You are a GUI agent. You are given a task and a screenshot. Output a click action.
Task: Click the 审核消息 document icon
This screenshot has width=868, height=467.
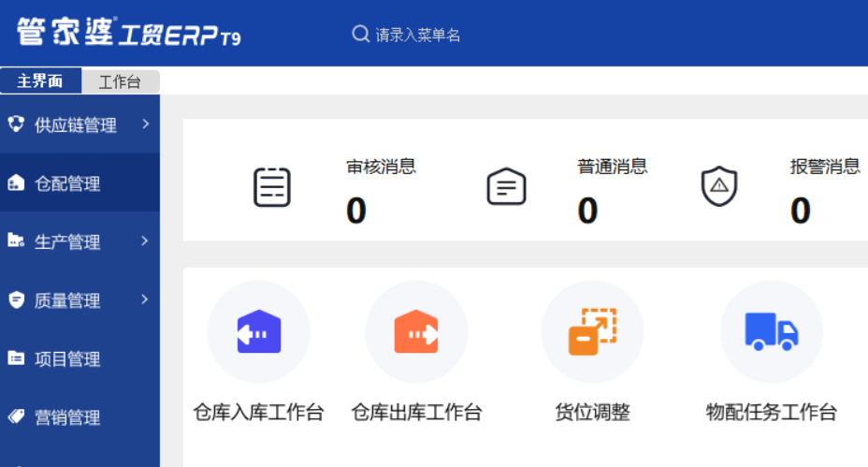(272, 187)
